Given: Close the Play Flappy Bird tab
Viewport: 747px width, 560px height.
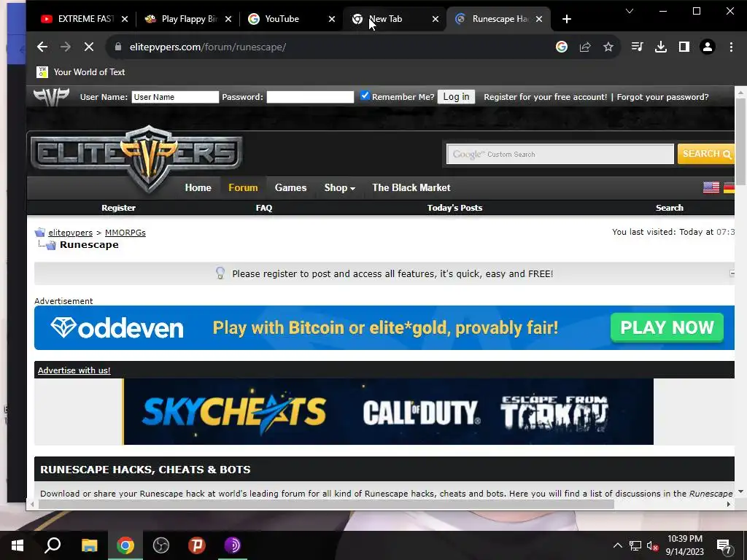Looking at the screenshot, I should coord(228,19).
